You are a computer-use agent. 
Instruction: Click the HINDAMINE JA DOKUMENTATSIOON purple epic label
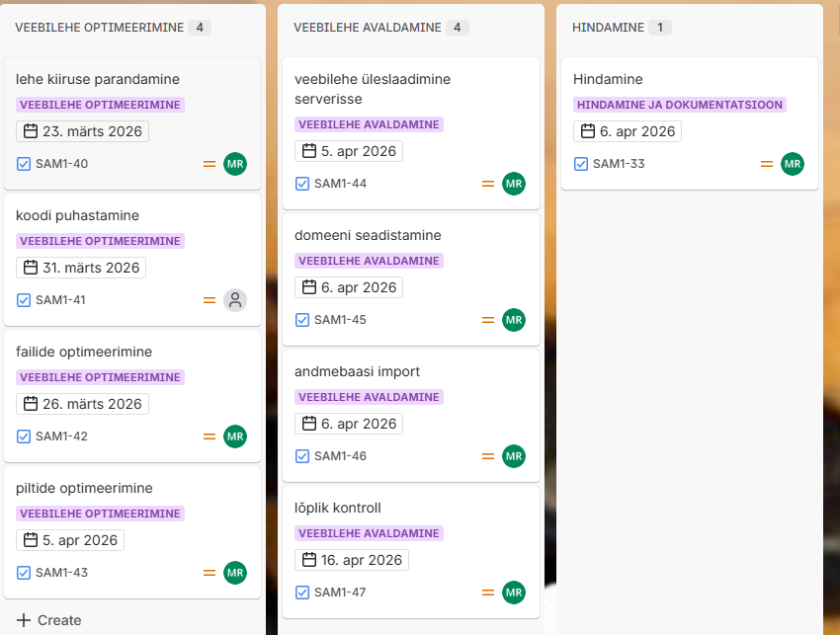(x=680, y=105)
